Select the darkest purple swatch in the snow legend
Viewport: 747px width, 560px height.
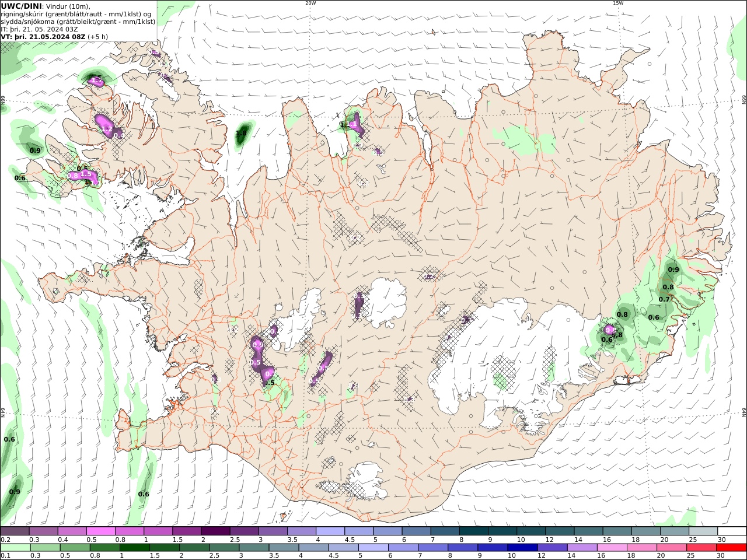pos(215,531)
